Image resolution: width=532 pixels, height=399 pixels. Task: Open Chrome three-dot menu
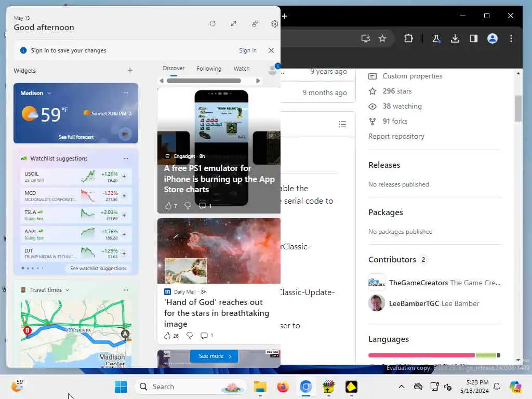pos(511,38)
